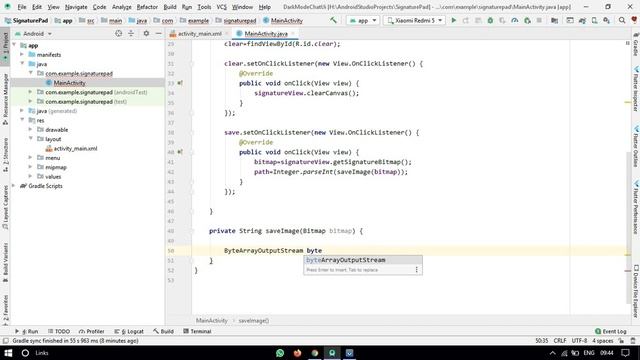This screenshot has height=360, width=640.
Task: Open WhatsApp from the taskbar
Action: tap(280, 353)
